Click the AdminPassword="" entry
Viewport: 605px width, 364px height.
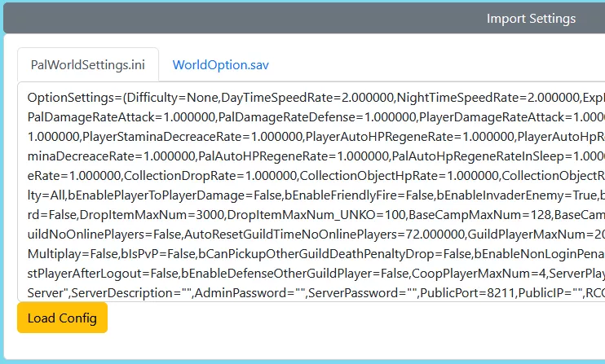click(250, 293)
